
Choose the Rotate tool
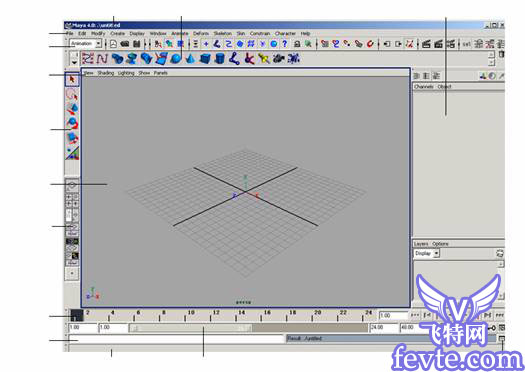72,123
